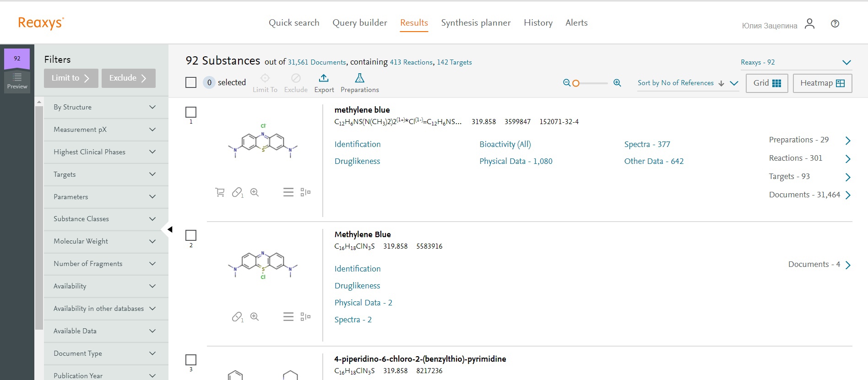Expand the Parameters filter
This screenshot has height=380, width=868.
coord(106,197)
